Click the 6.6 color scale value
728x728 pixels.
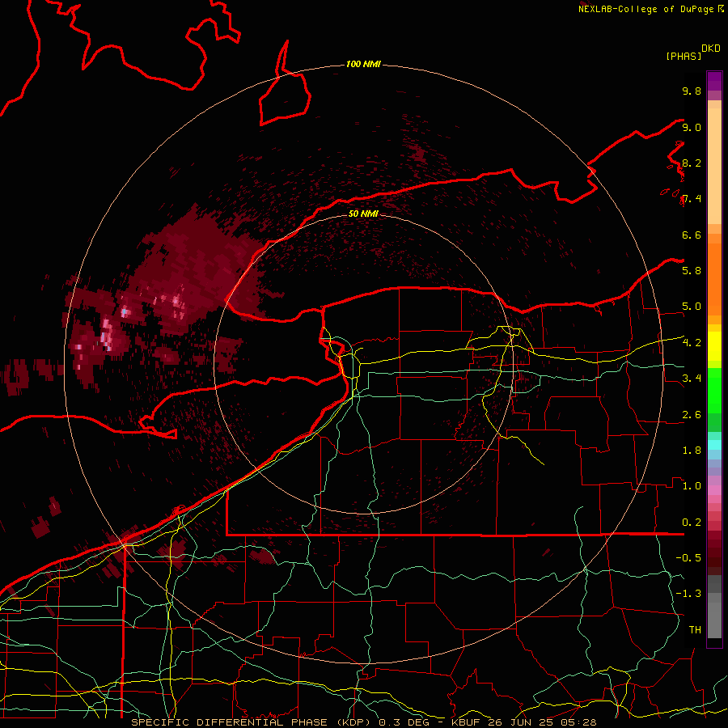692,235
